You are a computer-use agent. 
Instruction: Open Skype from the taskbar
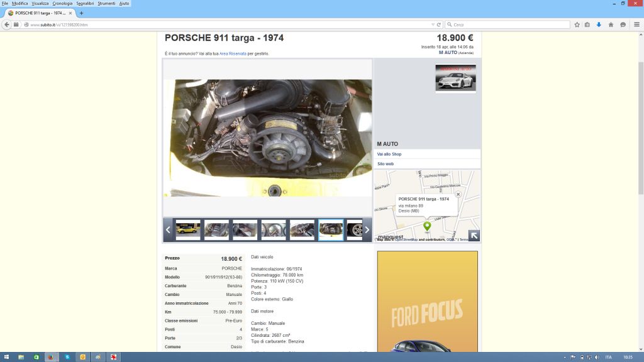click(67, 357)
